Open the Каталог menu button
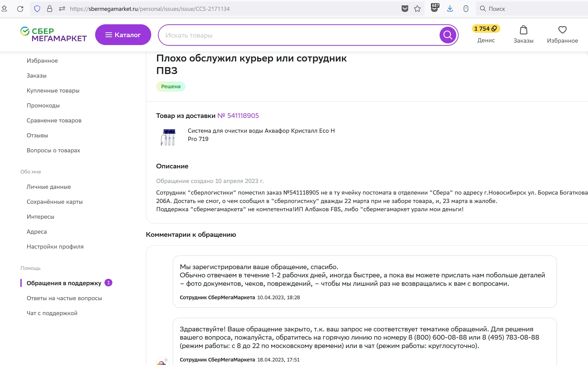Image resolution: width=588 pixels, height=365 pixels. pos(123,35)
